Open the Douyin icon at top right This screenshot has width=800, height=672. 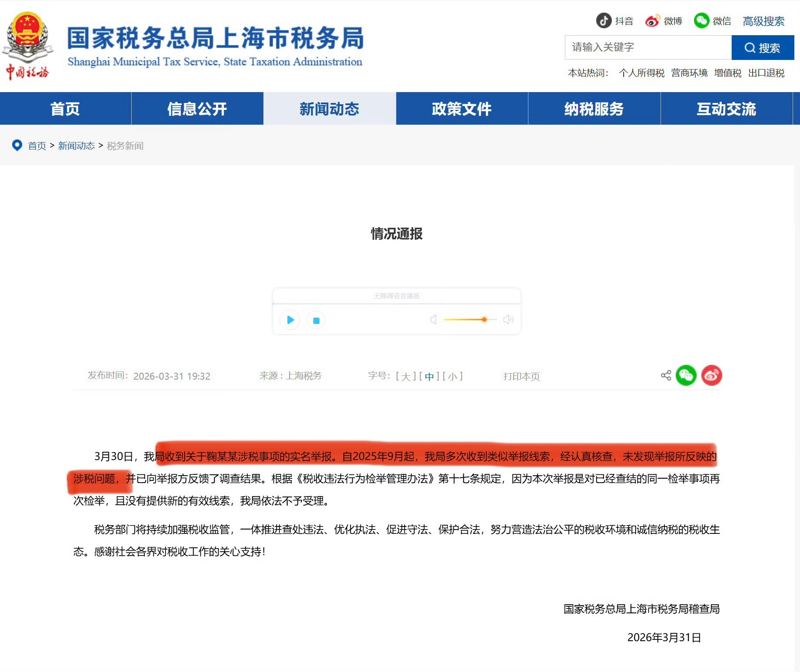(x=604, y=20)
